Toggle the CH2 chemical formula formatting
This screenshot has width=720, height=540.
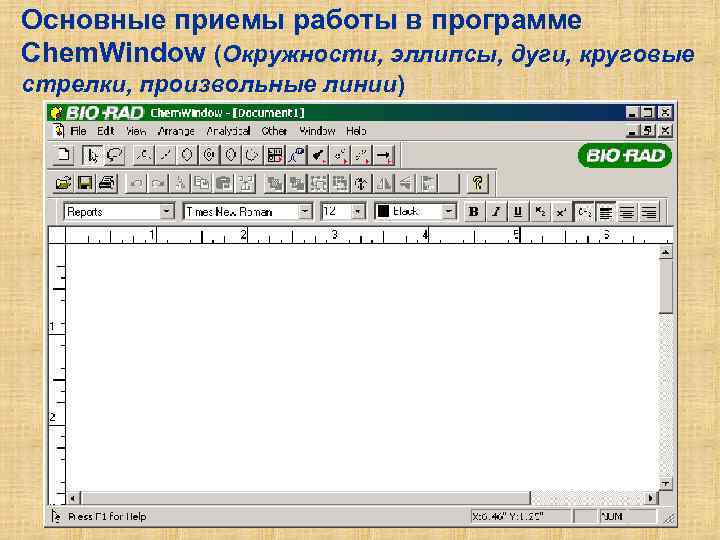coord(584,212)
